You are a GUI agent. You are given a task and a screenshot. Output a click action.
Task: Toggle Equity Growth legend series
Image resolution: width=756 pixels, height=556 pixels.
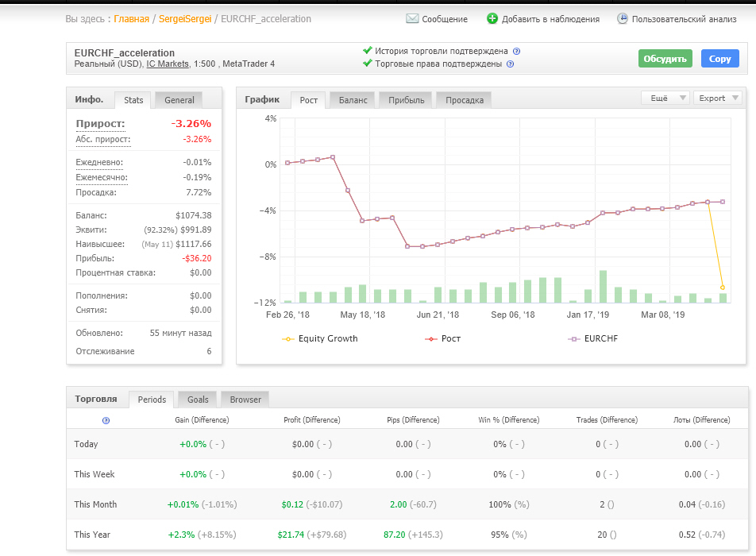click(x=320, y=338)
